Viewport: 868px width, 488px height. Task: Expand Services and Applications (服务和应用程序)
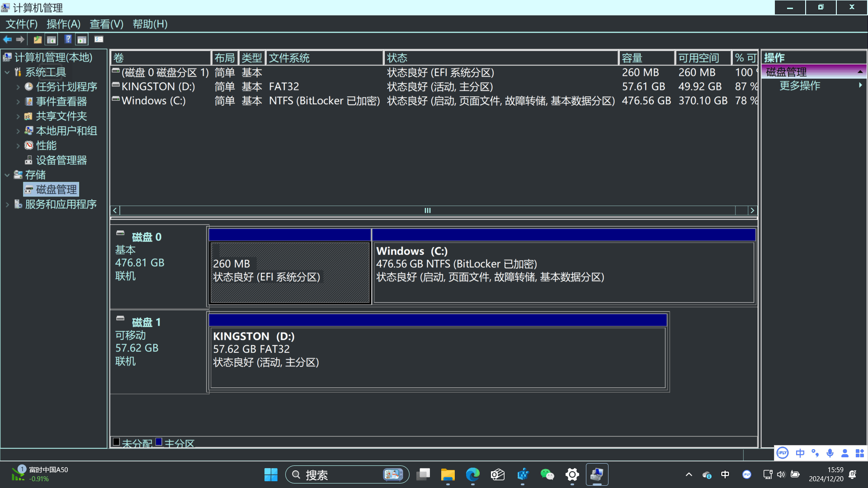pyautogui.click(x=7, y=205)
